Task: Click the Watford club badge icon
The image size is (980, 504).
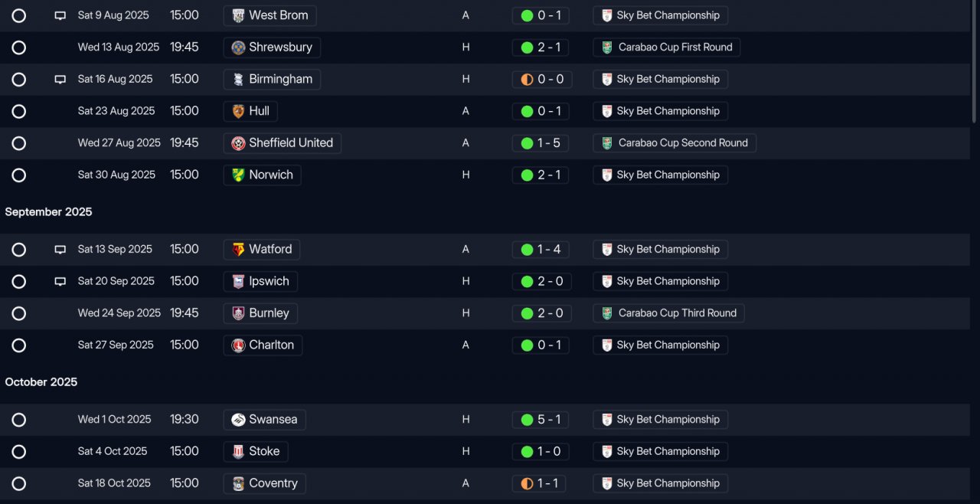Action: click(238, 249)
